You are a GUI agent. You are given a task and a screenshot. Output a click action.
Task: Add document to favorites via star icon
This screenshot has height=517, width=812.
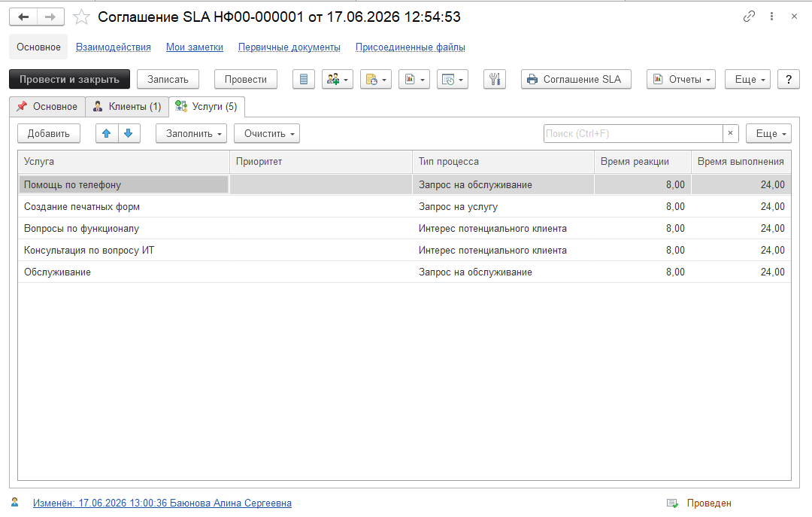point(81,17)
